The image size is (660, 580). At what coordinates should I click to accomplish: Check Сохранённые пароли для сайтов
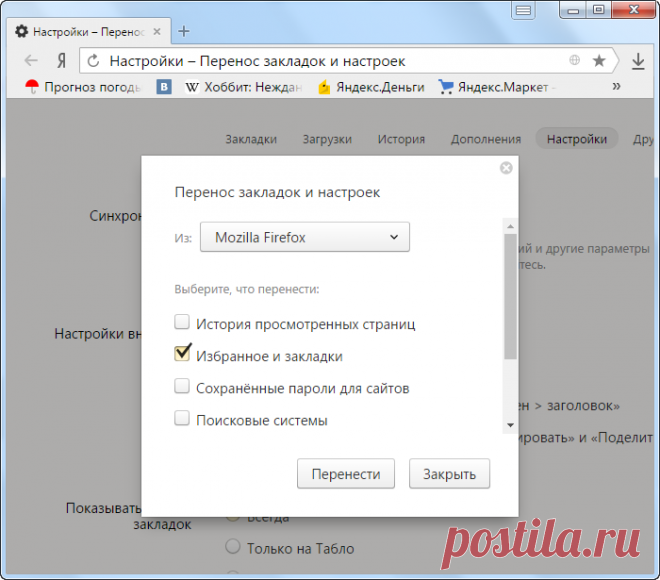pos(182,386)
